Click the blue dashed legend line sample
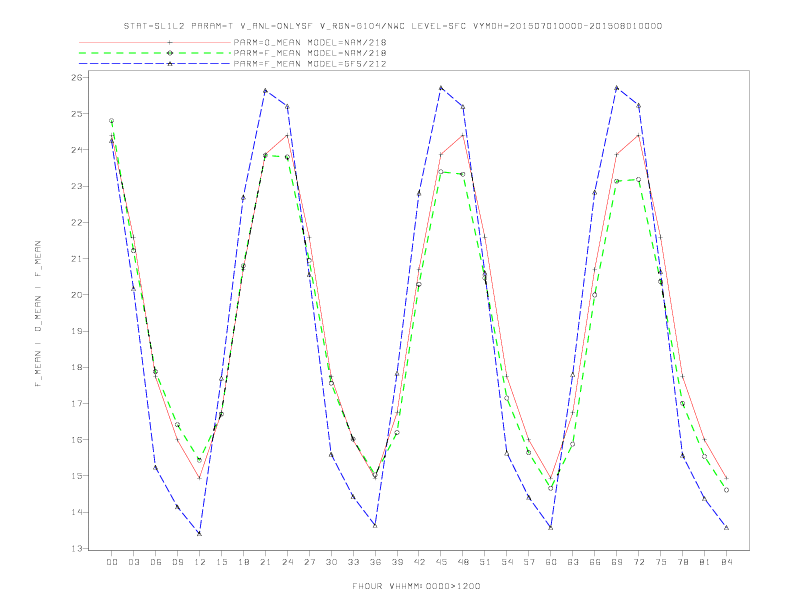The width and height of the screenshot is (792, 612). point(155,64)
